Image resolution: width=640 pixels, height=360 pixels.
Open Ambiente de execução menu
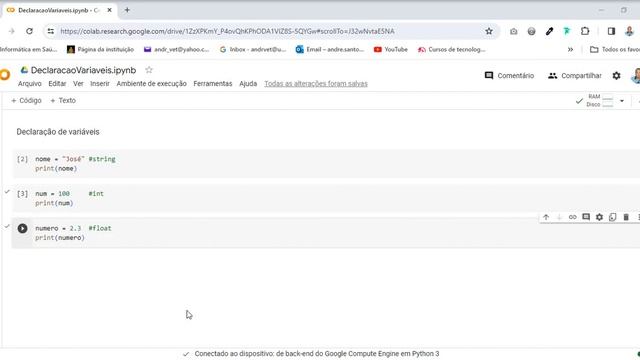coord(151,84)
